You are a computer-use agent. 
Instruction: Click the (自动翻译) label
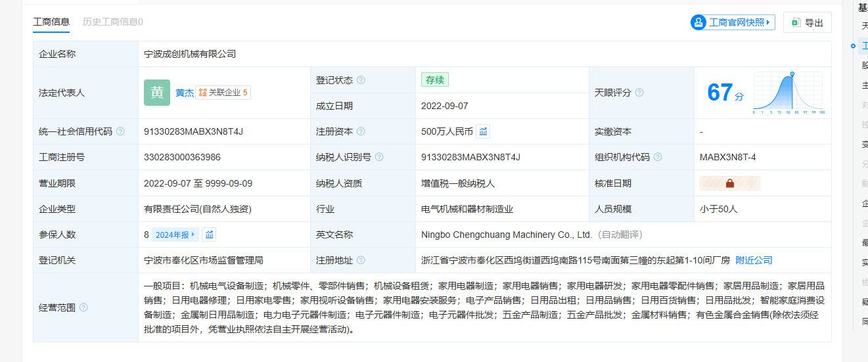click(619, 235)
